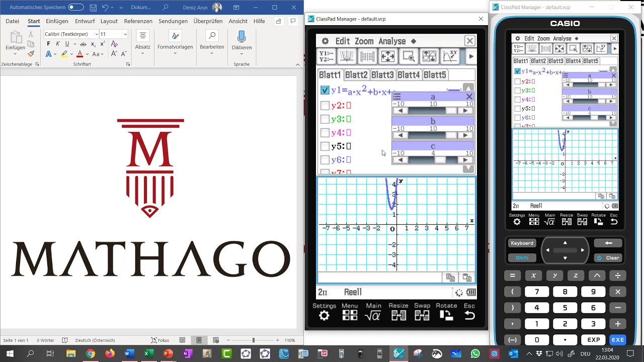Clear all formatting icon in Word ribbon
The height and width of the screenshot is (362, 644).
point(113,44)
